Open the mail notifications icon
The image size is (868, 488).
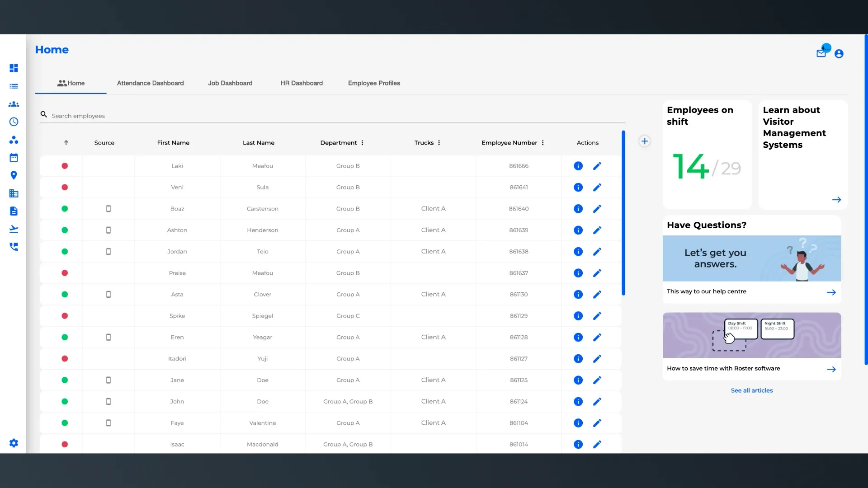(821, 53)
